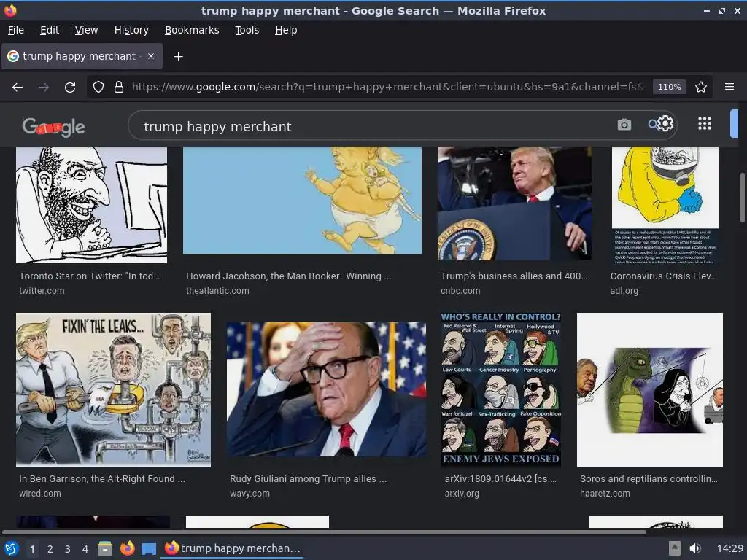Open the Bookmarks menu
Image resolution: width=747 pixels, height=560 pixels.
[x=192, y=30]
